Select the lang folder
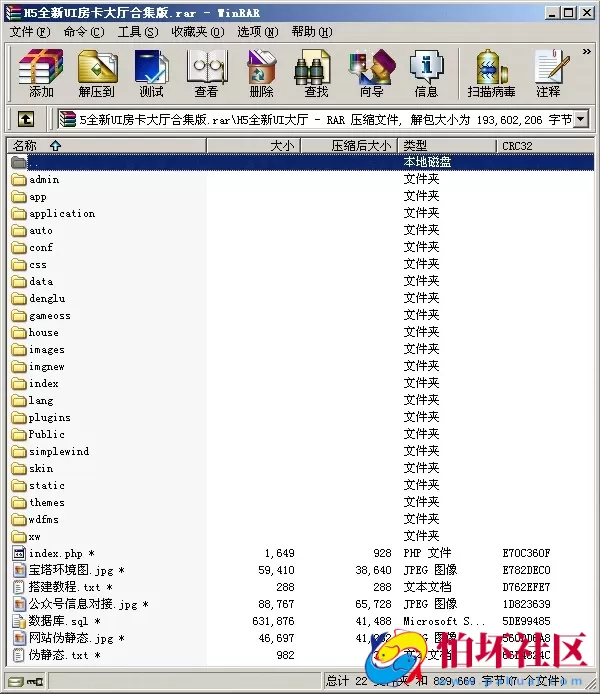Viewport: 600px width, 694px height. click(x=32, y=401)
